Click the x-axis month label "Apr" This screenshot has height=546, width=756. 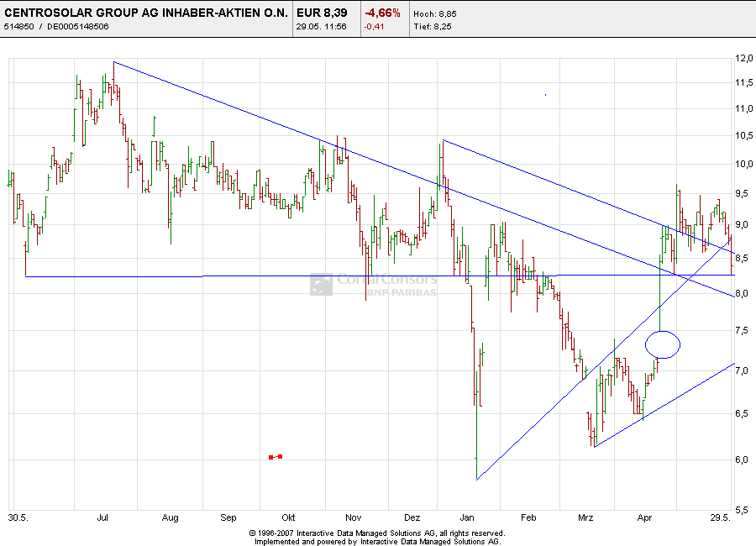(x=644, y=518)
